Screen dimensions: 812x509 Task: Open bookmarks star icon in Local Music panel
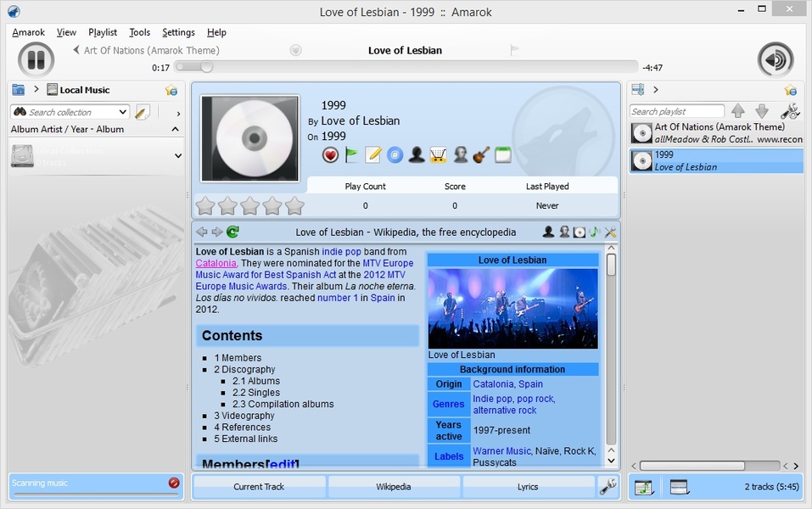(171, 90)
